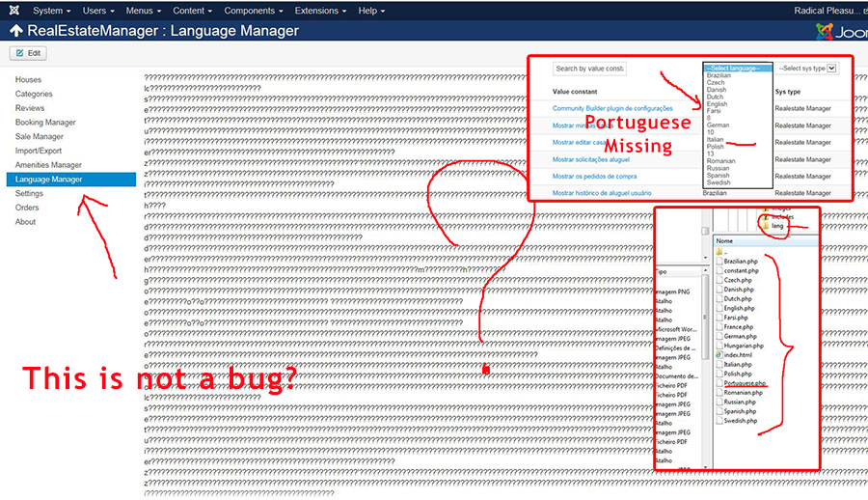Open the Mostrar solicitações aluguel link
The height and width of the screenshot is (500, 868).
tap(590, 159)
